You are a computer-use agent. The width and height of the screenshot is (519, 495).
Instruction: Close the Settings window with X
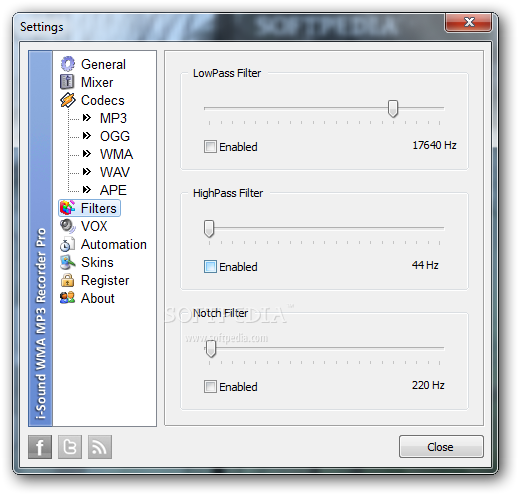coord(468,22)
